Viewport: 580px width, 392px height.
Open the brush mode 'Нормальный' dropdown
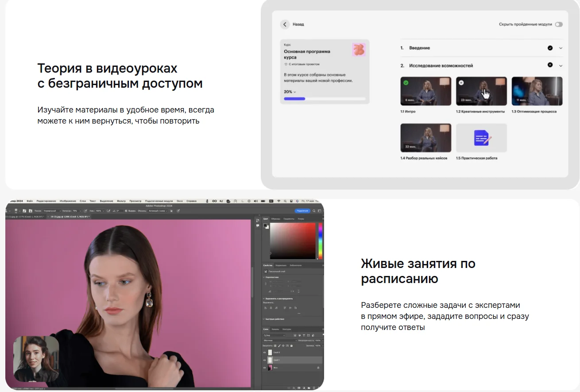click(x=51, y=211)
